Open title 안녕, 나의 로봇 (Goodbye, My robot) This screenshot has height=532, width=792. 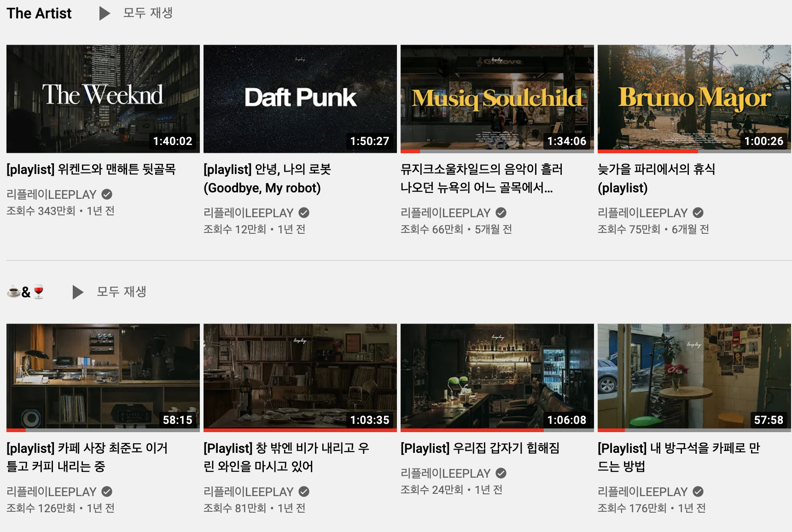pyautogui.click(x=268, y=179)
